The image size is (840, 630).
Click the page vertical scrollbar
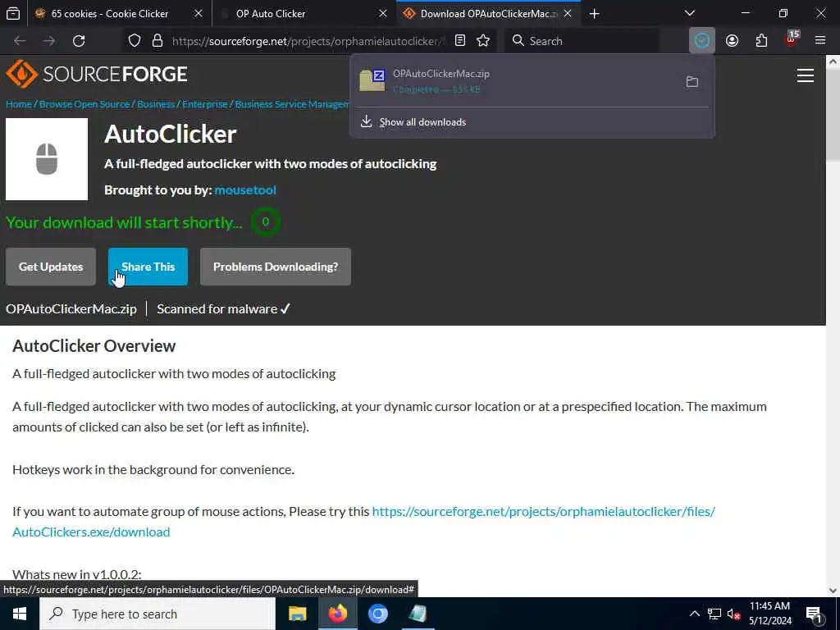833,115
